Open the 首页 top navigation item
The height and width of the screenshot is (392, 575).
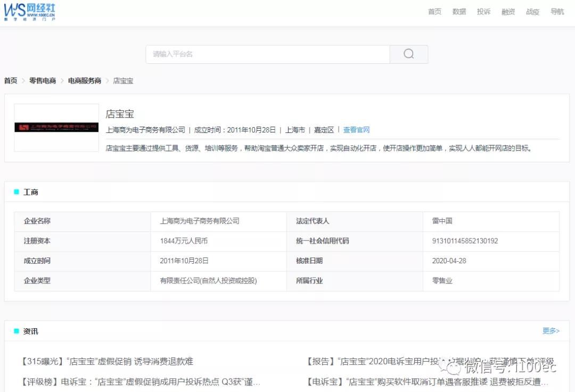click(x=434, y=12)
